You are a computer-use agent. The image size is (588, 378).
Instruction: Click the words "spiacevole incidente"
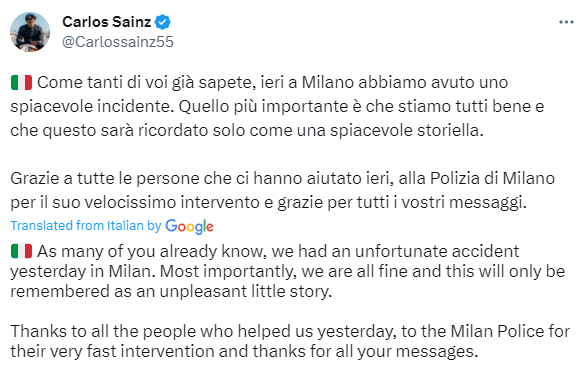(x=92, y=107)
